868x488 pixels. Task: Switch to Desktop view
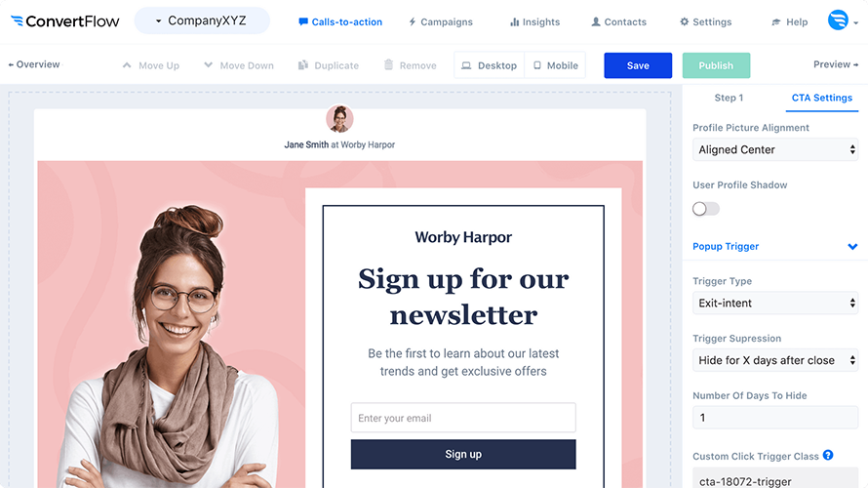[489, 65]
